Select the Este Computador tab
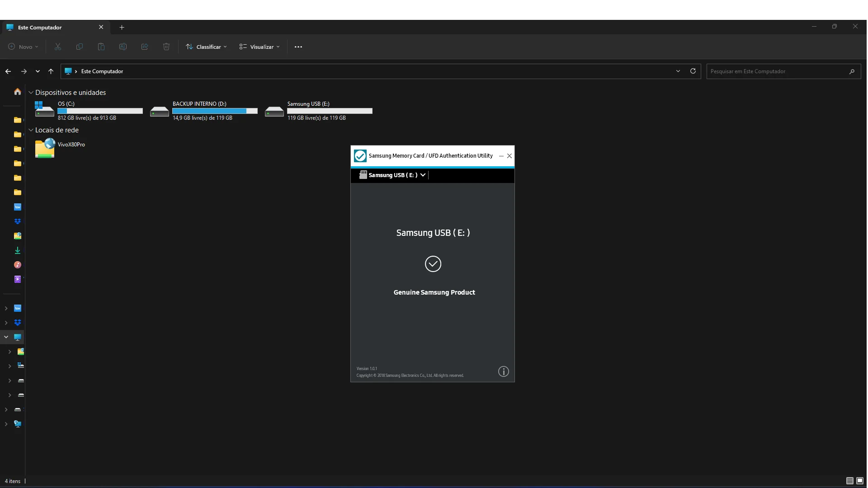This screenshot has width=868, height=488. (40, 27)
